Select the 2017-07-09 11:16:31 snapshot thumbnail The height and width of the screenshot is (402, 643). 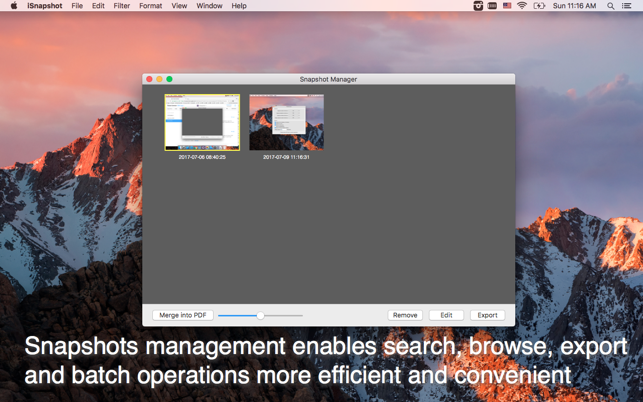coord(286,122)
